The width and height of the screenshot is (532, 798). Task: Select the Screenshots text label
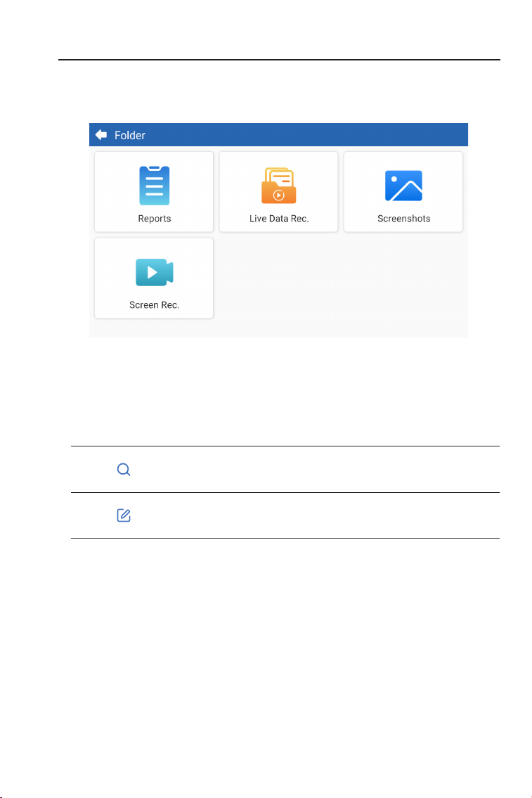point(404,219)
